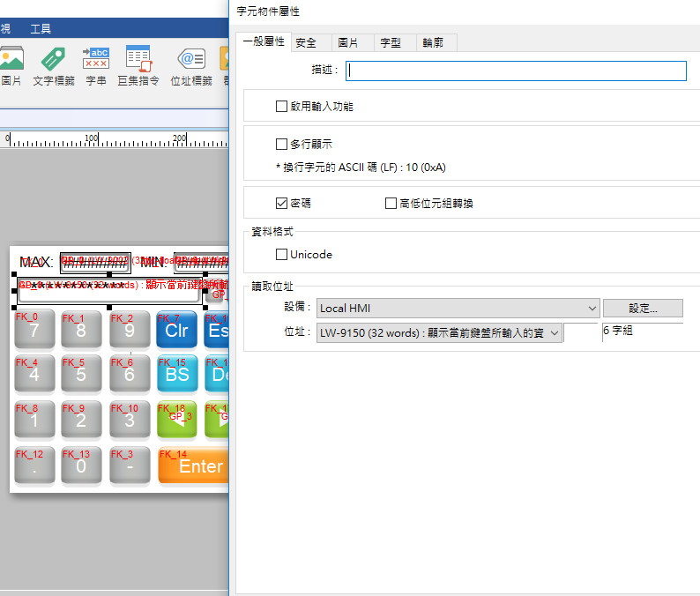Enable the 啟用輸入功能 checkbox
The height and width of the screenshot is (596, 700).
point(282,107)
